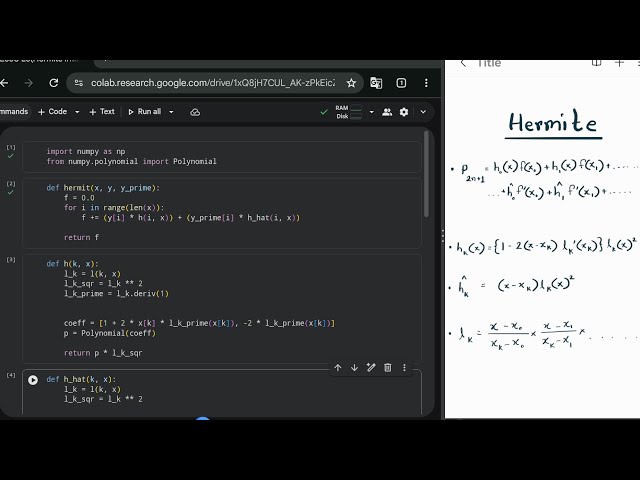Click the cloud save status icon
The image size is (640, 480).
click(x=195, y=112)
